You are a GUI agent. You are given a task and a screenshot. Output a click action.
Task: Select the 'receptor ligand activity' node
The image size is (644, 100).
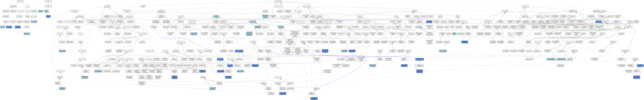(x=6, y=22)
